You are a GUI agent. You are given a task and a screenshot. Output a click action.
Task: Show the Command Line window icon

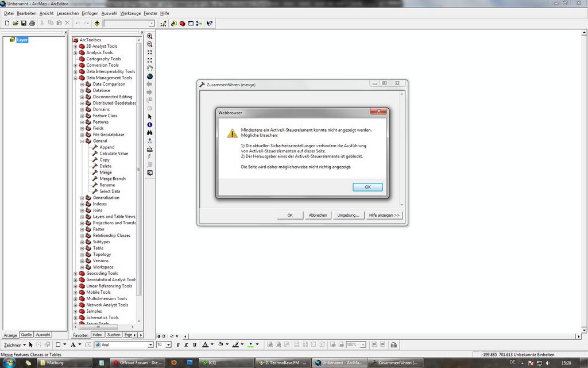[x=191, y=23]
